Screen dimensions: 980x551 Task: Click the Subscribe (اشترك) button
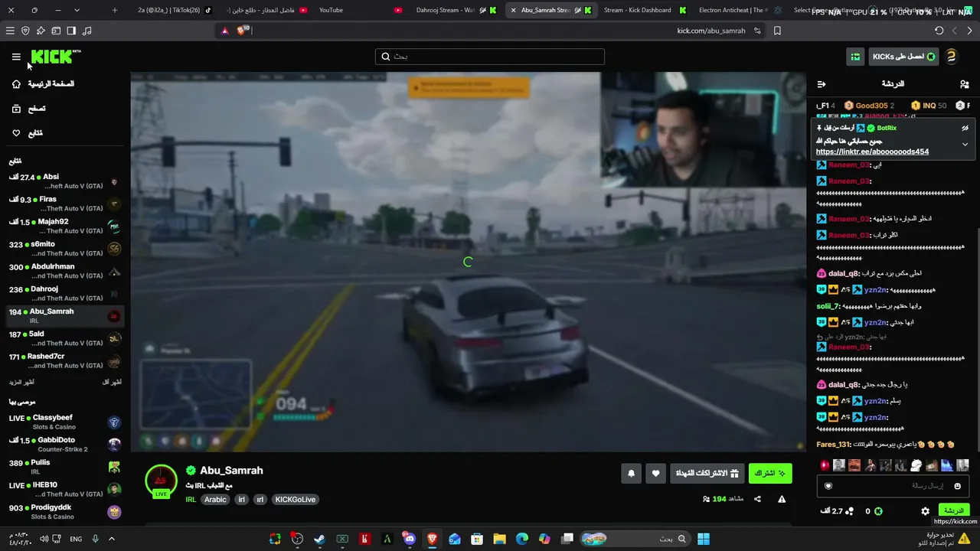770,474
